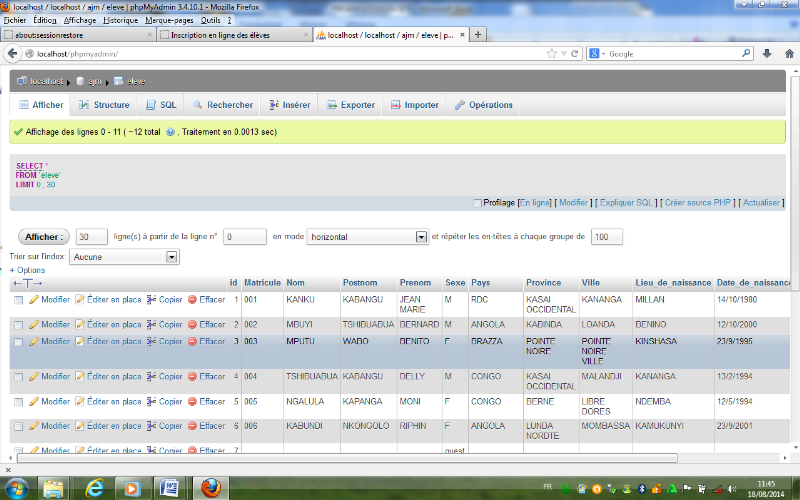Open media player from taskbar
This screenshot has height=500, width=800.
coord(132,488)
